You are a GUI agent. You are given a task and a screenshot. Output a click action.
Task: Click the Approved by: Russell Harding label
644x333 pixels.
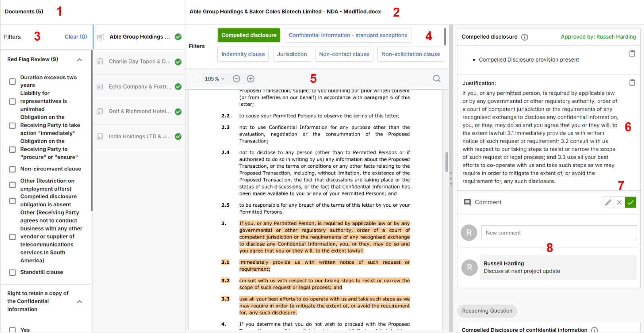pos(598,37)
